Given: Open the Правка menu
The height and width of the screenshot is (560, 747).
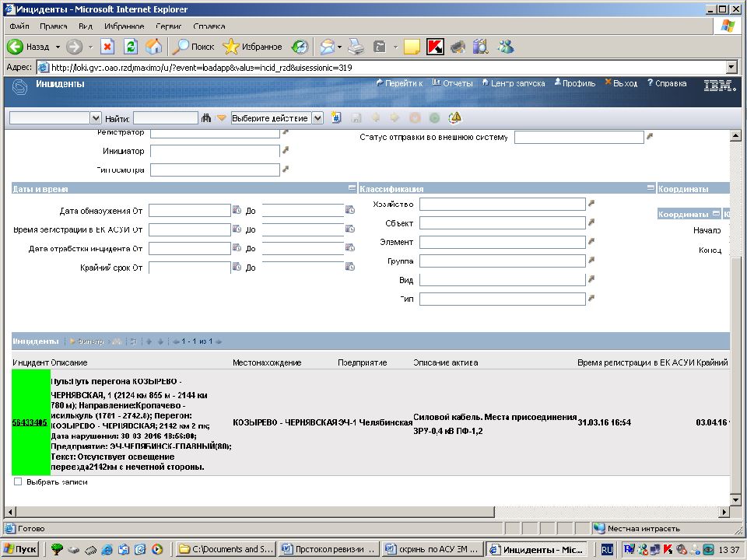Looking at the screenshot, I should point(54,26).
